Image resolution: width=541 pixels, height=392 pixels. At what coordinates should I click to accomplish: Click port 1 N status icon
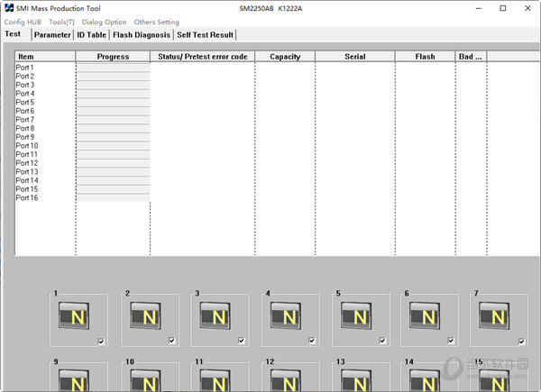pyautogui.click(x=74, y=315)
